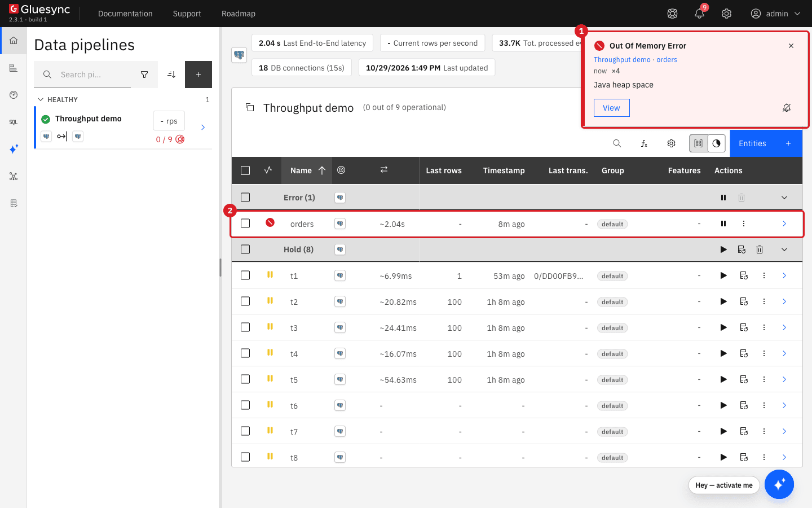
Task: Check the Error group checkbox
Action: coord(245,198)
